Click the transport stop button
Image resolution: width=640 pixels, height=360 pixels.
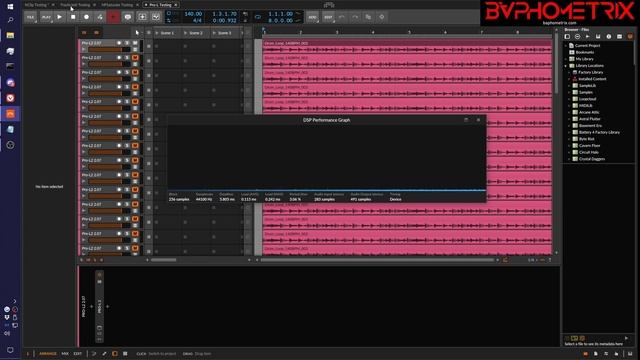pos(73,17)
